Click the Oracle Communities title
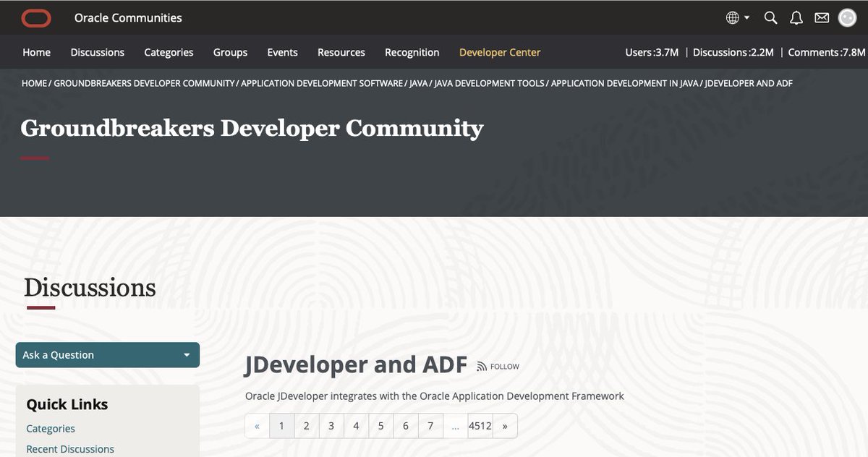868x457 pixels. coord(128,17)
